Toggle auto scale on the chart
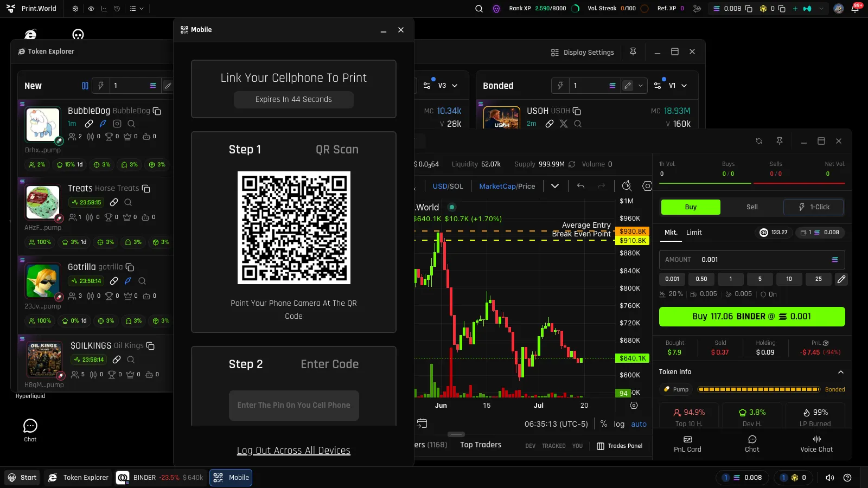The image size is (868, 488). point(639,424)
